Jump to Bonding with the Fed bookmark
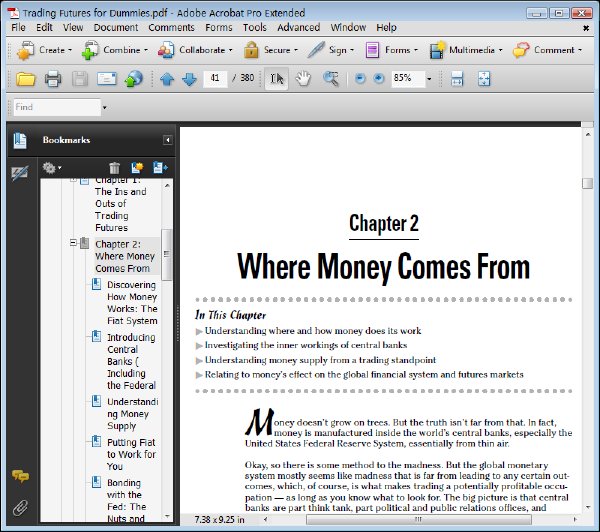 tap(126, 501)
